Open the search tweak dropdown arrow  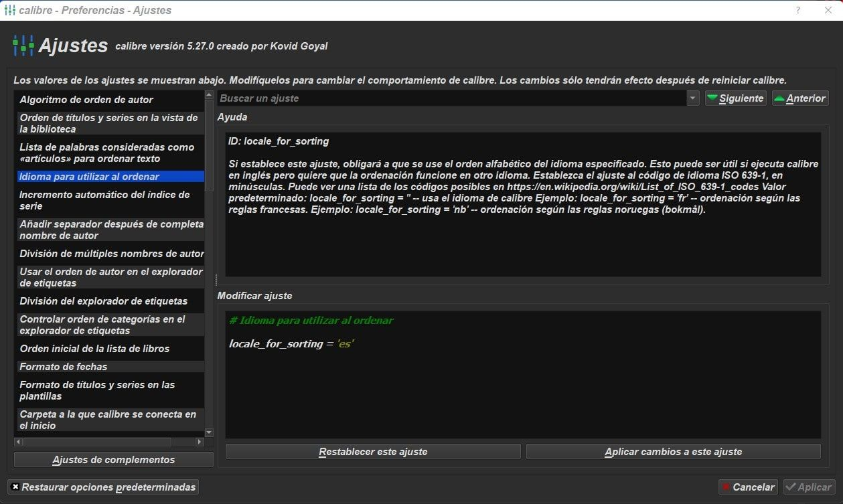(x=692, y=98)
